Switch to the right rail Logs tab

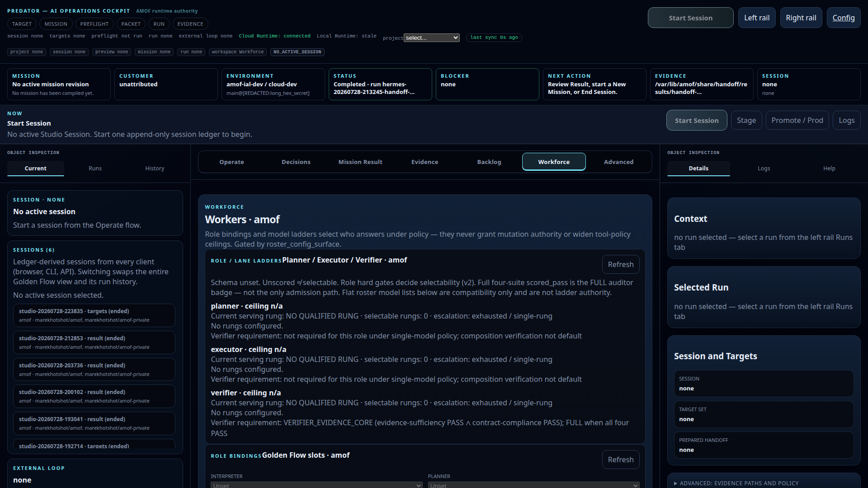[x=764, y=168]
